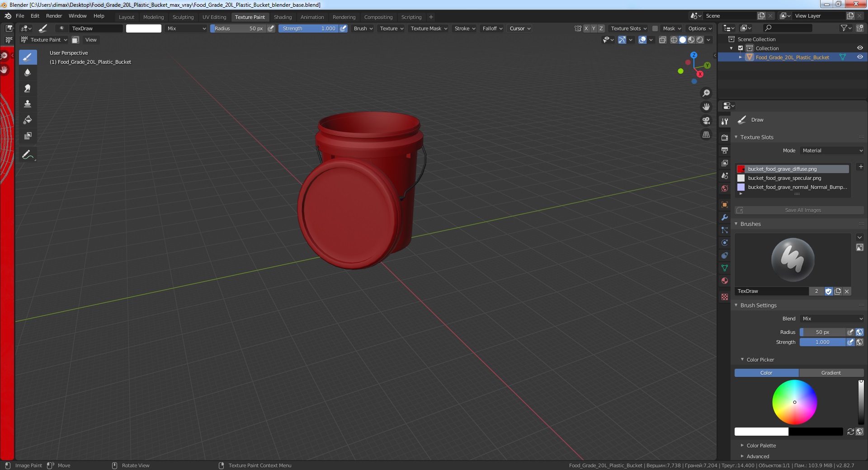Viewport: 868px width, 470px height.
Task: Expand the Color Palette panel
Action: point(761,446)
